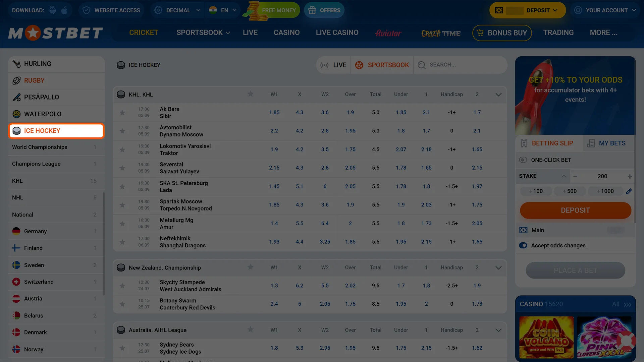Screen dimensions: 644x362
Task: Star the Sydney Bears vs Sydney Ice Dogs match
Action: [x=122, y=348]
